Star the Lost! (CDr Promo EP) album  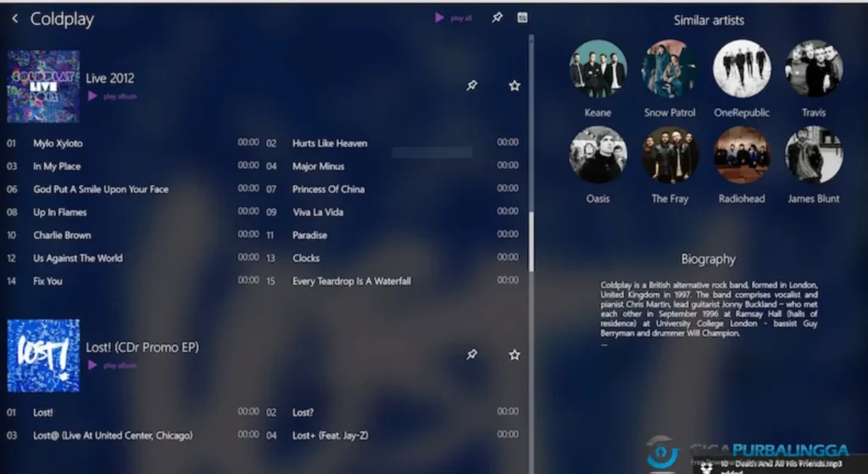click(x=515, y=354)
